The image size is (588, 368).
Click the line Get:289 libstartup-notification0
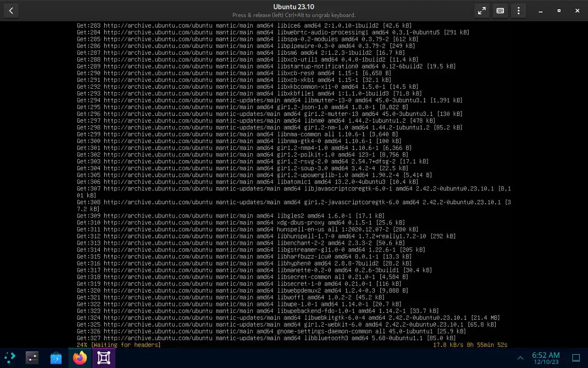(x=266, y=66)
